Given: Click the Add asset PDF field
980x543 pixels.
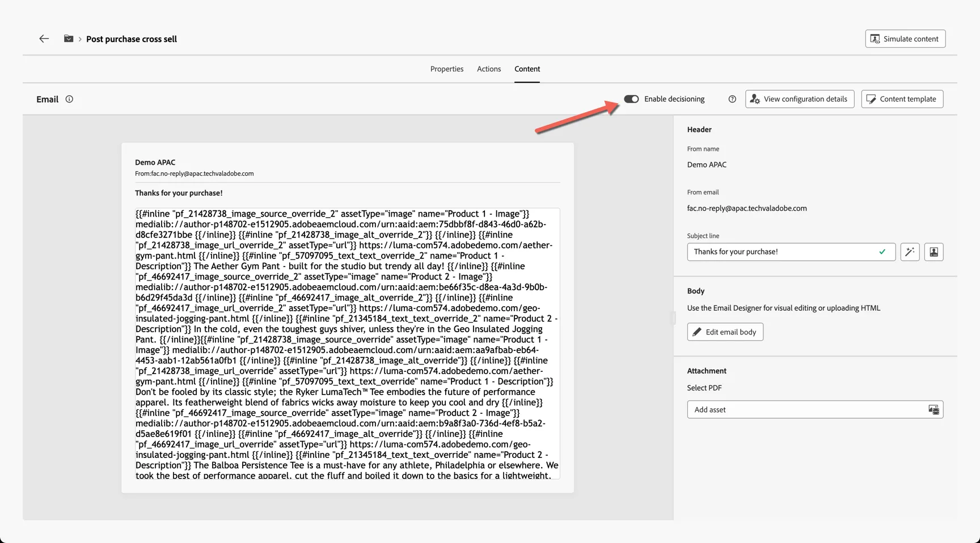Looking at the screenshot, I should 815,410.
